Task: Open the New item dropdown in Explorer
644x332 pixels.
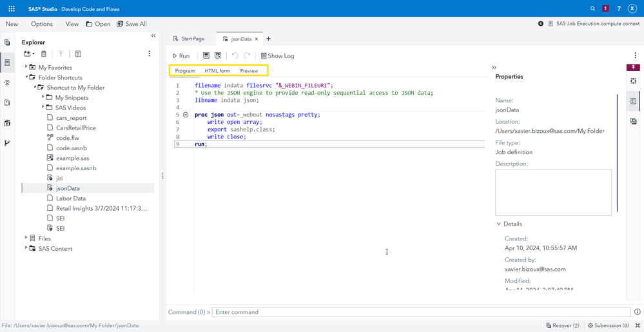Action: (x=29, y=54)
